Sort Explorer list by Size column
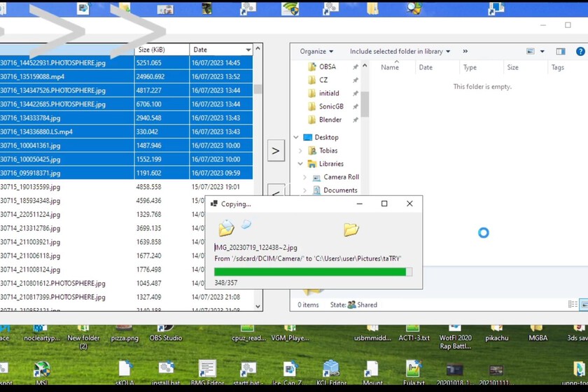 [x=512, y=67]
